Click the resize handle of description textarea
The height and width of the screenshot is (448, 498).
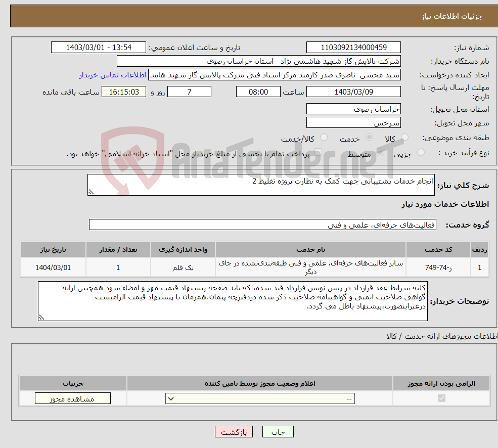(91, 192)
